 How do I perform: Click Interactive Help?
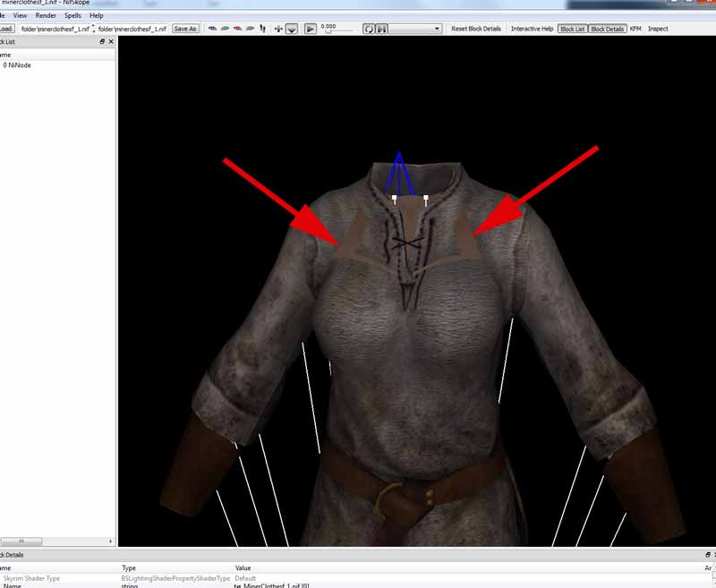532,29
